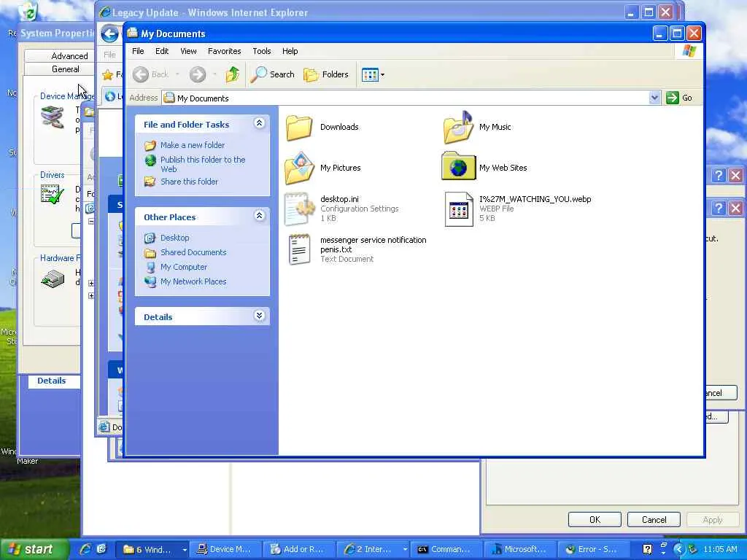Go to Desktop from Other Places
The image size is (747, 560).
[175, 238]
